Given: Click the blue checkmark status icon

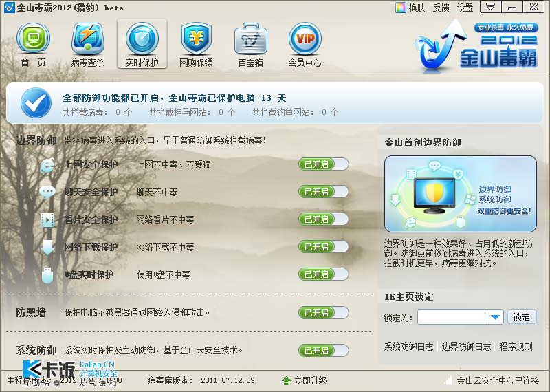Looking at the screenshot, I should (36, 103).
